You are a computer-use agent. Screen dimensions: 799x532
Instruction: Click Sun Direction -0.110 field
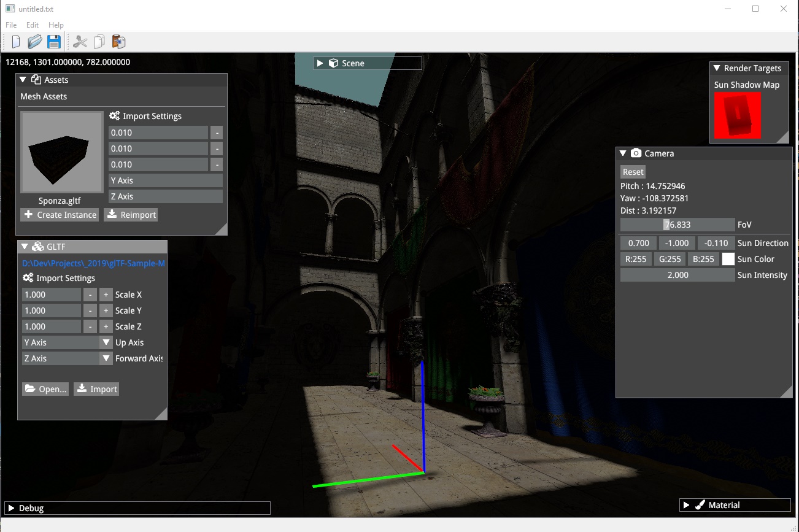pyautogui.click(x=716, y=243)
